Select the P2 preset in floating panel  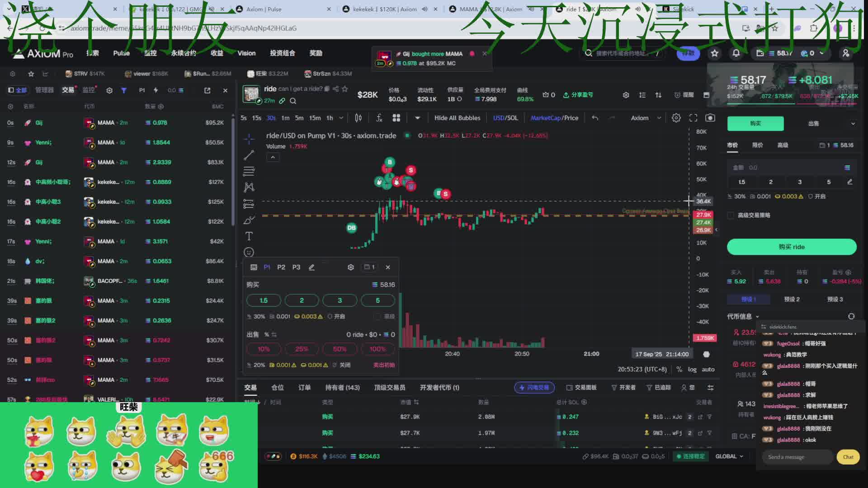[x=281, y=267]
